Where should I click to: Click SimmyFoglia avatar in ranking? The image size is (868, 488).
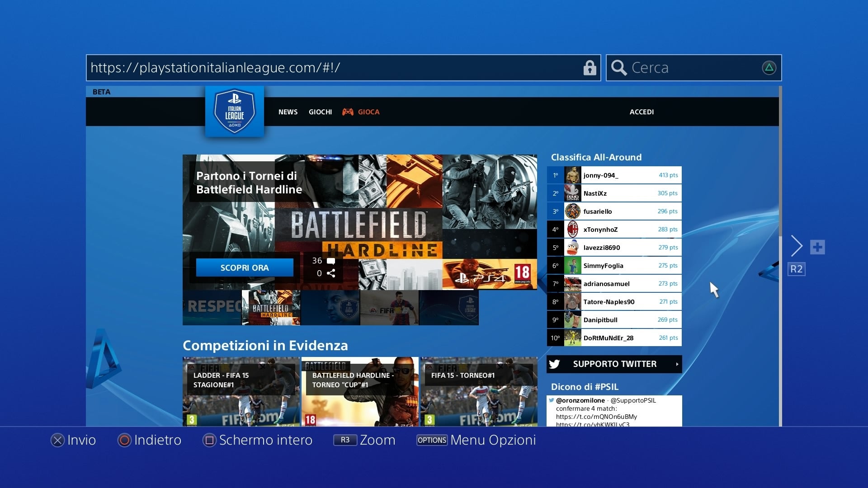point(573,265)
